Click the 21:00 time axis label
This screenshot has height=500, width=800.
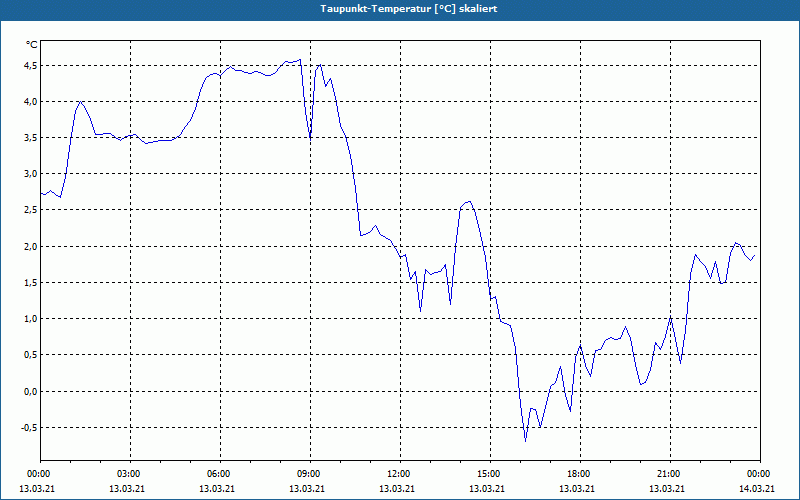(670, 474)
